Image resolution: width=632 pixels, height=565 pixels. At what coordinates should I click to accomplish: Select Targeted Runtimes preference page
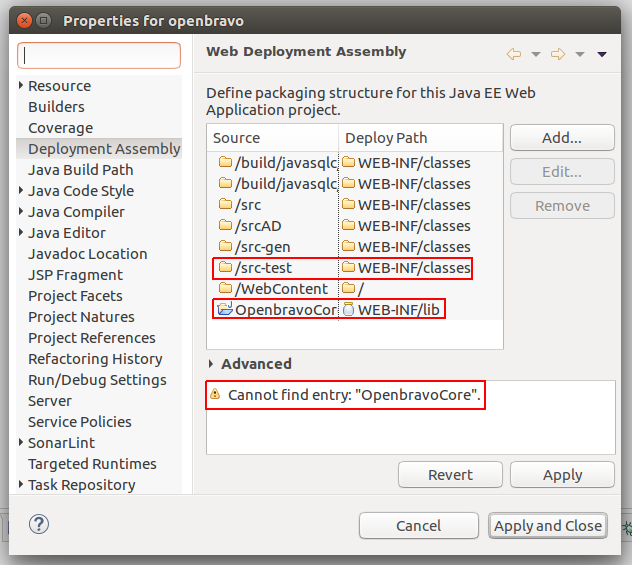92,464
